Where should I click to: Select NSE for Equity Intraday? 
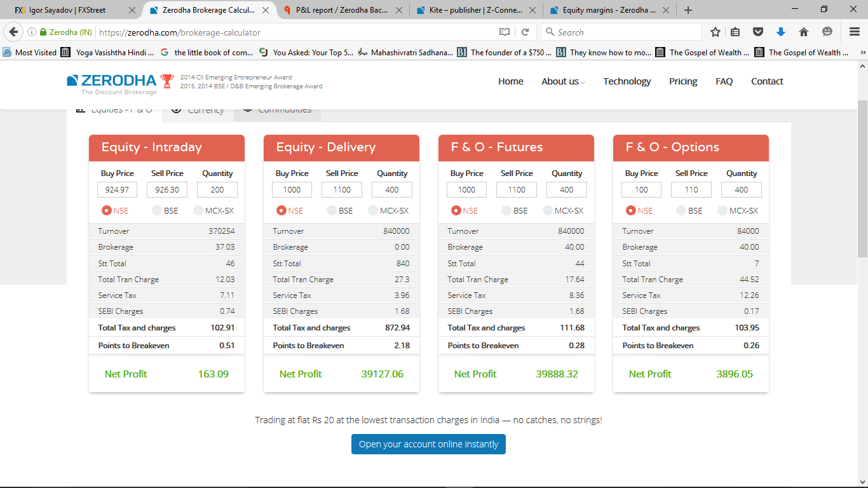(x=107, y=210)
